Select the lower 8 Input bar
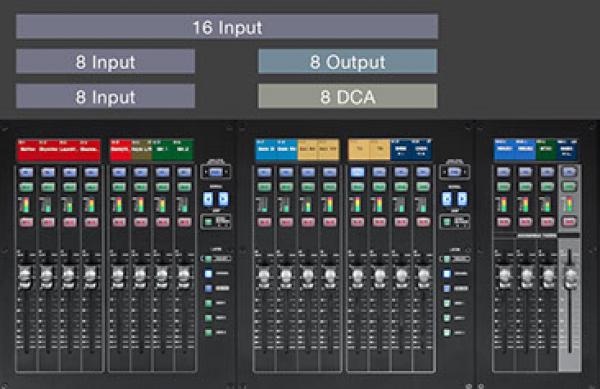Screen dimensions: 600x389 (106, 96)
